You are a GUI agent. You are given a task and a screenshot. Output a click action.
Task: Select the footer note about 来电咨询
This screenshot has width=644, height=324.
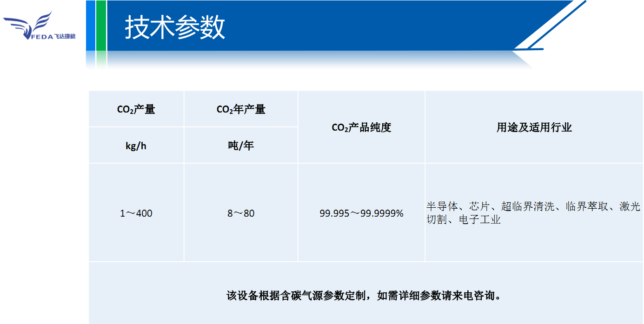coord(364,296)
